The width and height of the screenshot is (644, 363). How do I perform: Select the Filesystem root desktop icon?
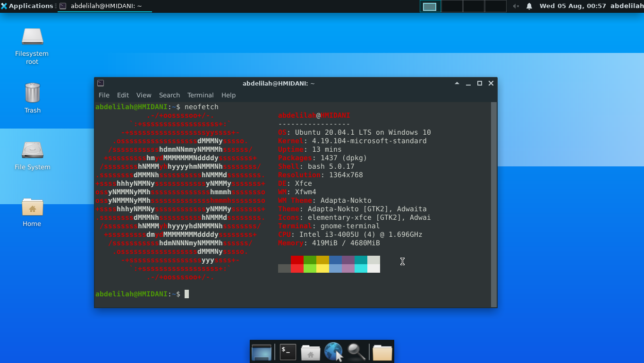pos(32,45)
